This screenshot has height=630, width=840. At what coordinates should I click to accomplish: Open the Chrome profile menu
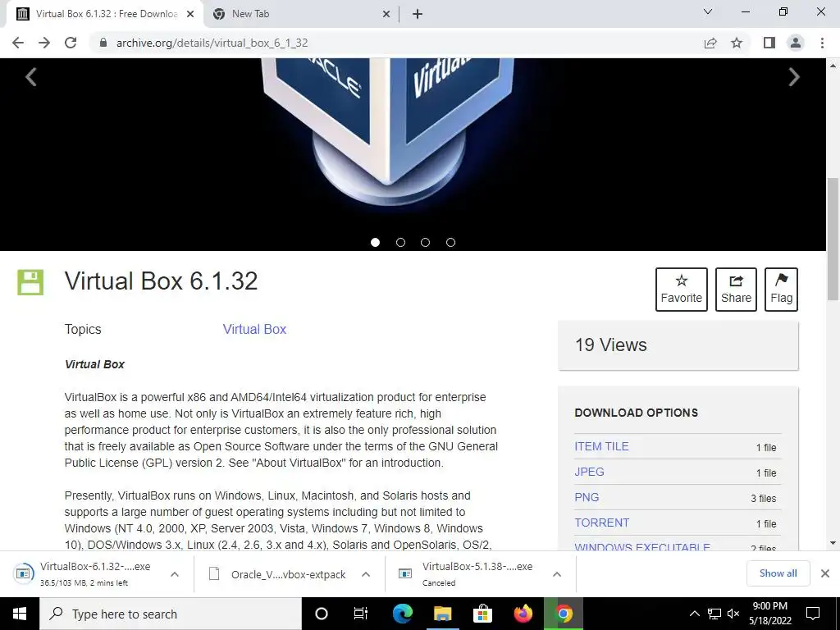coord(796,43)
